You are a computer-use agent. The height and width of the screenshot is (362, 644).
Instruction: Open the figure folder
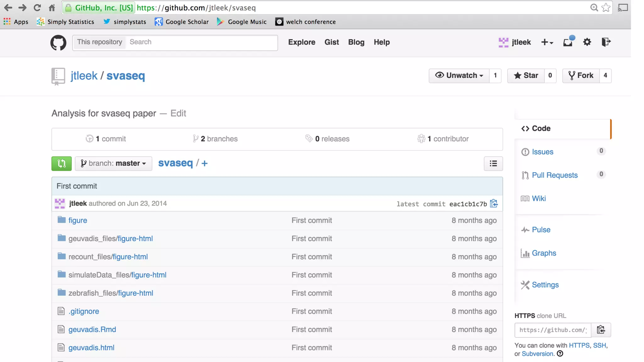[x=78, y=220]
